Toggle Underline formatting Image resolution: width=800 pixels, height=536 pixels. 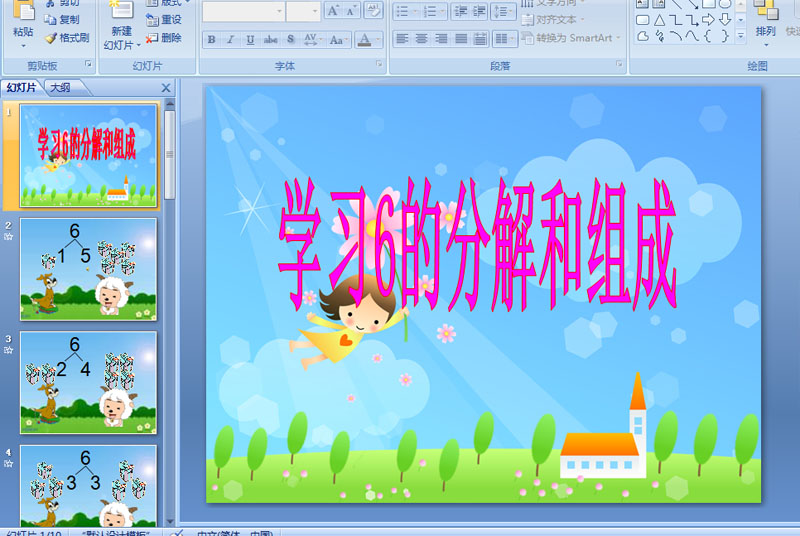click(x=250, y=39)
